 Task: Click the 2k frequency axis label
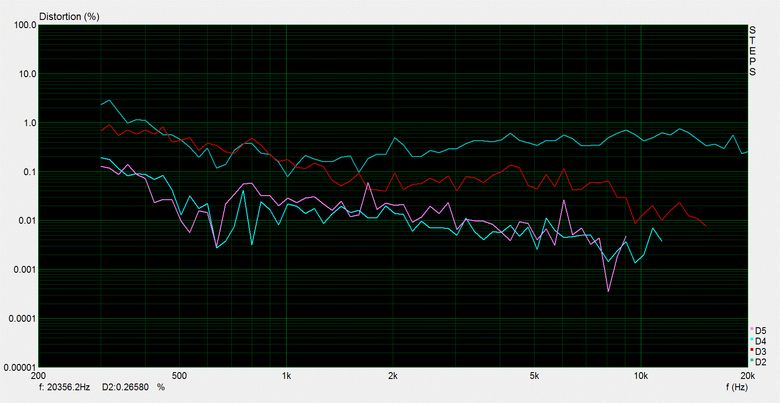[392, 376]
